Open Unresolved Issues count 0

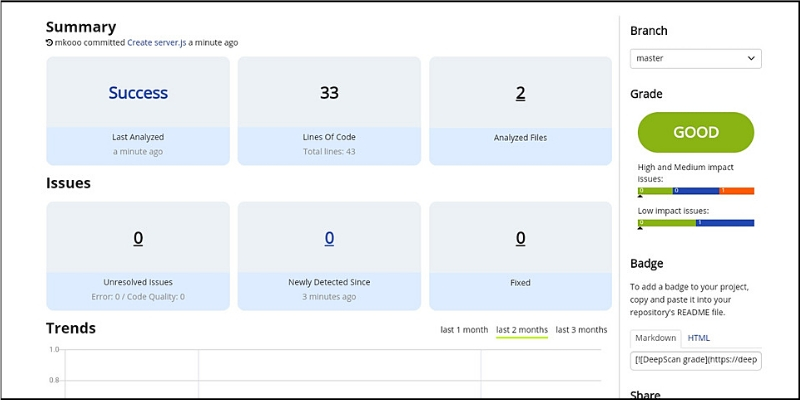coord(138,238)
